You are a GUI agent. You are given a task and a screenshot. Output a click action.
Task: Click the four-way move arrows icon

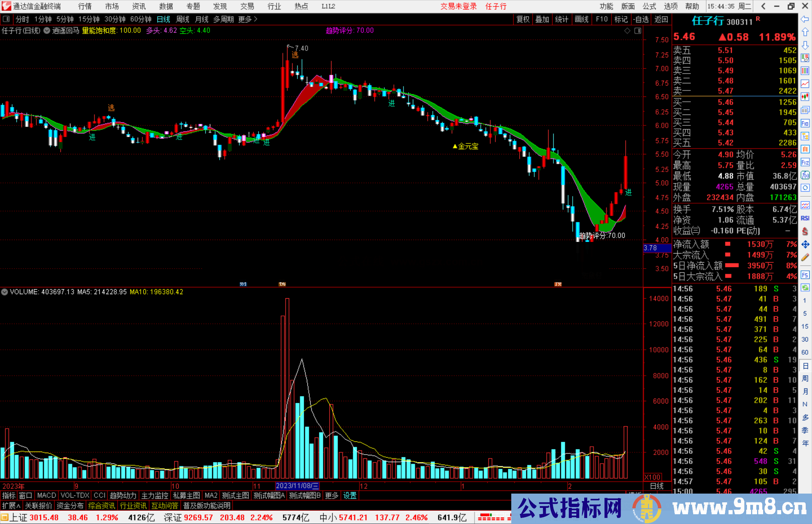(805, 245)
